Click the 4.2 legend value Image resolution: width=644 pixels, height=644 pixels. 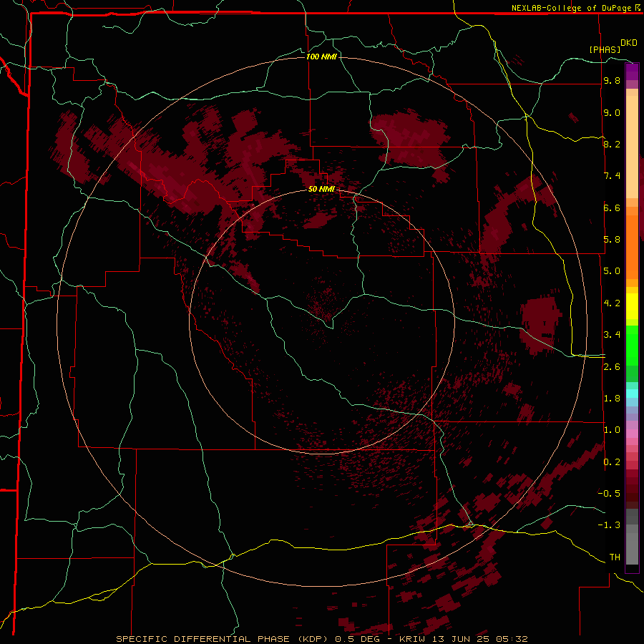(x=612, y=303)
